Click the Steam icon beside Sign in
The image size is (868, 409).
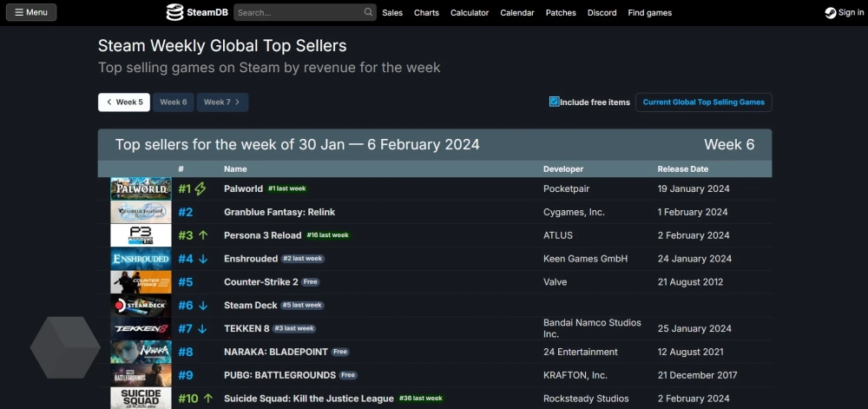(831, 13)
